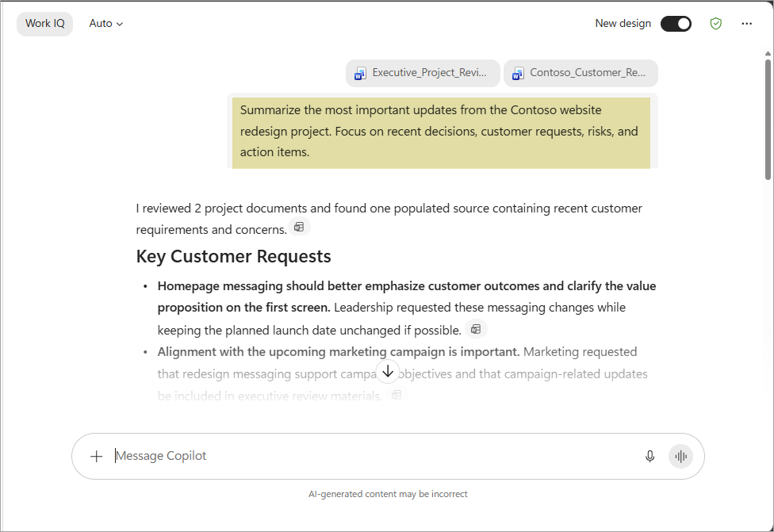
Task: Click the Word icon on Executive_Project_Revi chip
Action: 360,74
